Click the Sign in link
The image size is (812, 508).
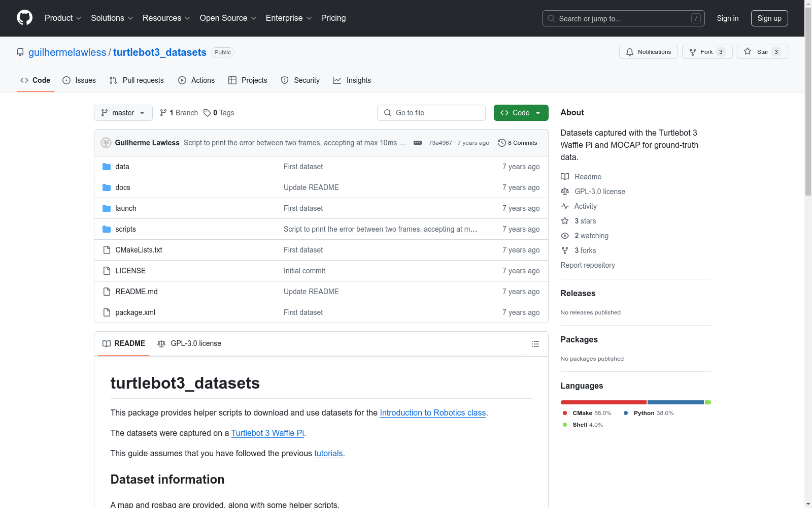click(x=728, y=18)
